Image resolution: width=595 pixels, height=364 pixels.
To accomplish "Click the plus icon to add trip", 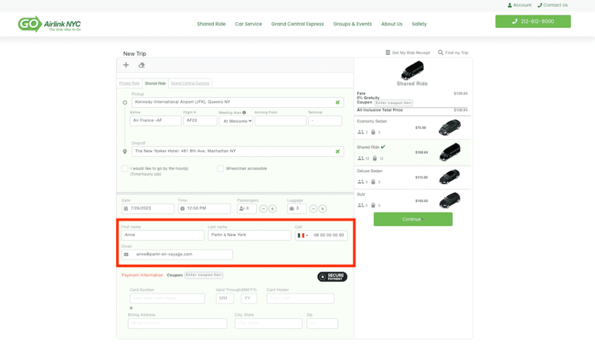I will point(126,65).
